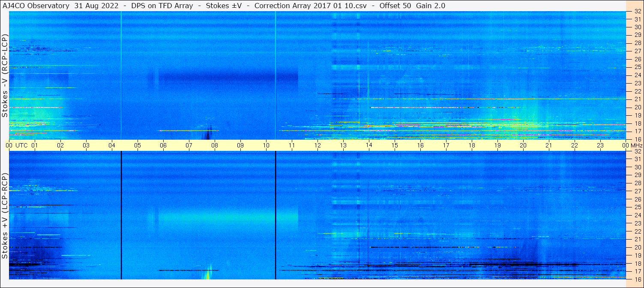Click the 24 MHz tick in Stokes +V panel

coord(638,215)
